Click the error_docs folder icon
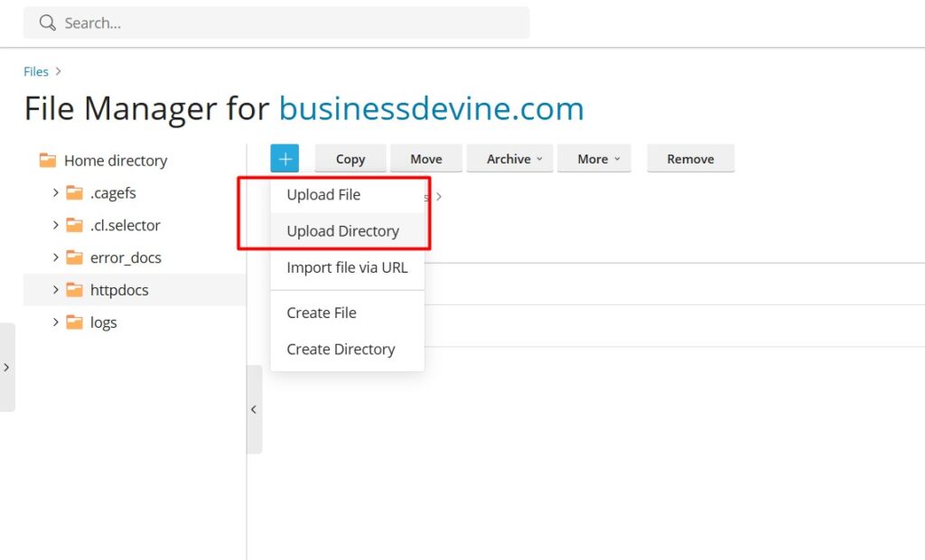The image size is (925, 560). [74, 258]
